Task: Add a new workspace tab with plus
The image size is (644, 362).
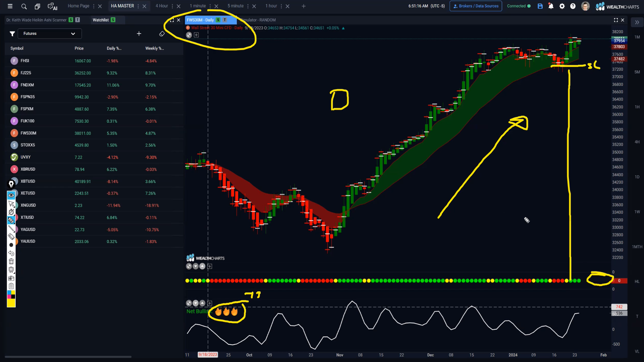Action: click(304, 6)
